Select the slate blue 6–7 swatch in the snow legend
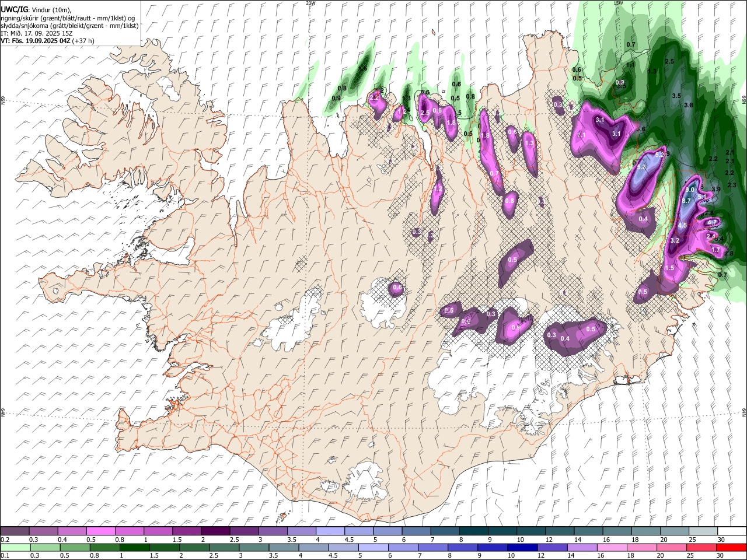 point(416,531)
